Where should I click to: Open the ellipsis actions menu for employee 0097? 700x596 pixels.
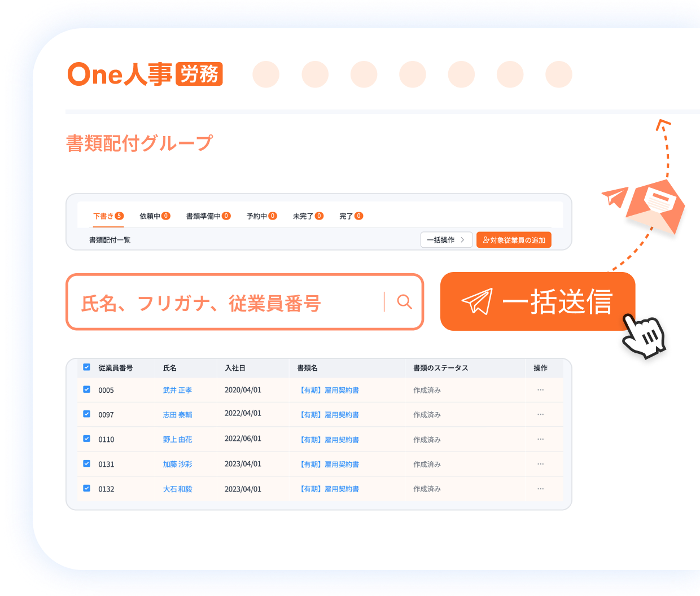point(540,414)
